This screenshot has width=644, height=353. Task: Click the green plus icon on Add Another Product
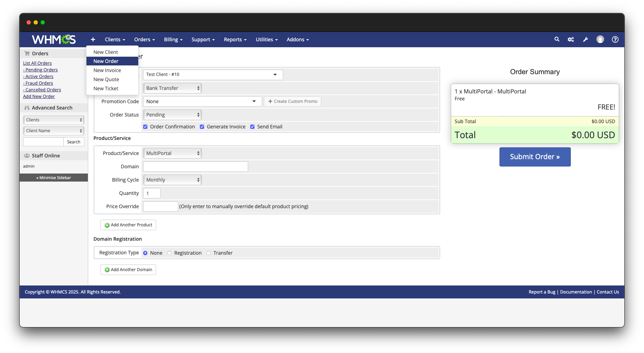[x=107, y=225]
